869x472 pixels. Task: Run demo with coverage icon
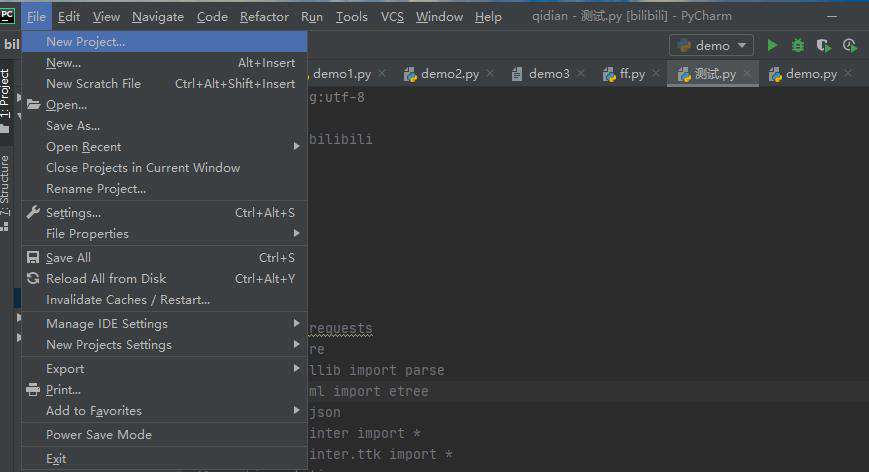[x=824, y=45]
